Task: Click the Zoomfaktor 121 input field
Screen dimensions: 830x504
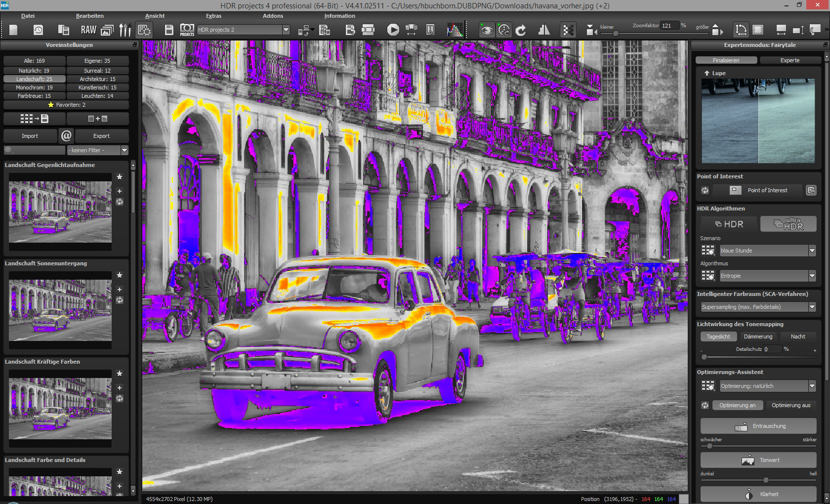Action: pos(669,26)
